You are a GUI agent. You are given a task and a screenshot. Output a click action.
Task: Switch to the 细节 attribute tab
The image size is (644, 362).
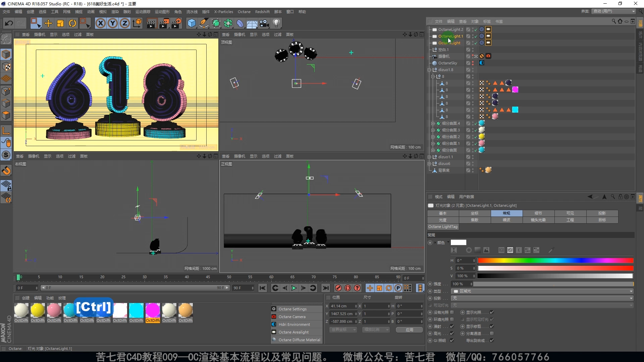pos(538,213)
